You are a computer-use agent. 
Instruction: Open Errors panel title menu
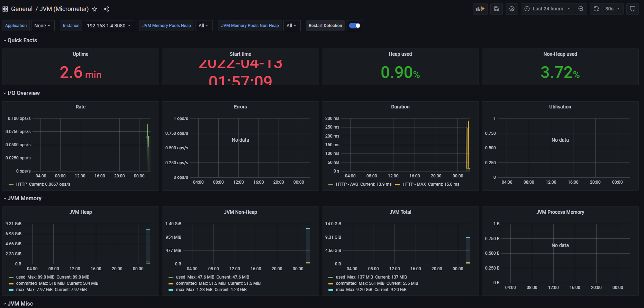click(x=241, y=107)
